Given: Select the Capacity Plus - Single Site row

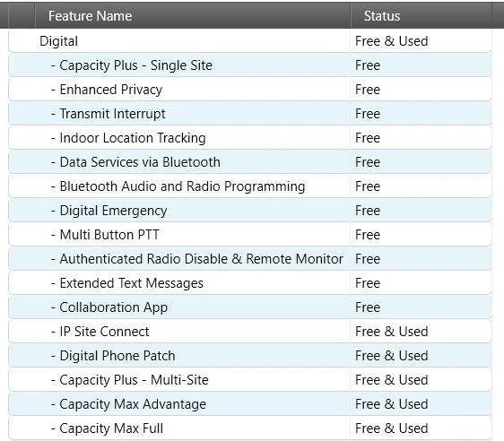Looking at the screenshot, I should click(250, 65).
